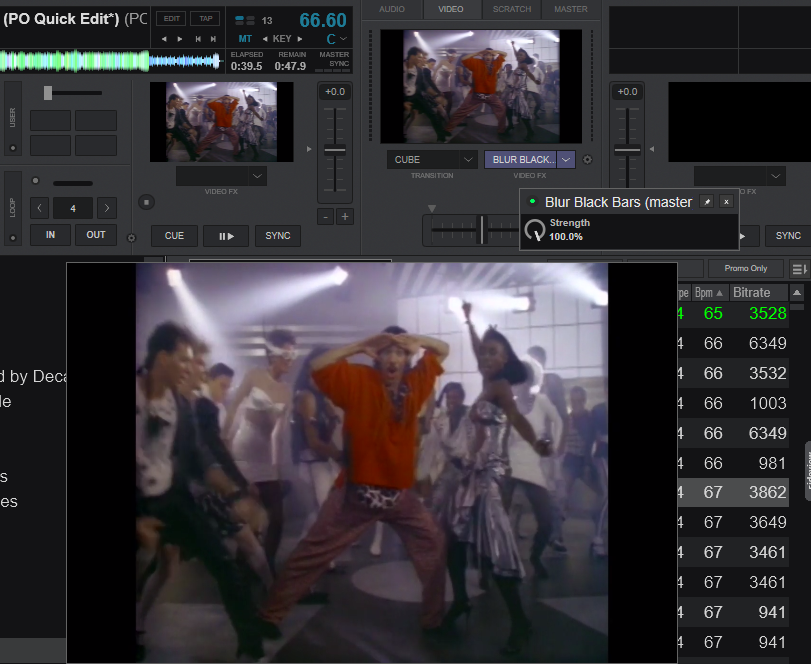This screenshot has height=664, width=811.
Task: Tap tempo with the TAP button
Action: pos(205,19)
